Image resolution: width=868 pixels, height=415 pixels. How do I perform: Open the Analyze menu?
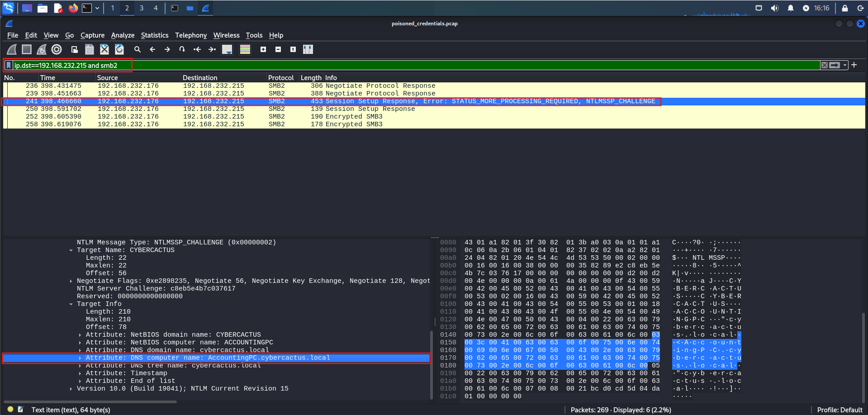(123, 35)
